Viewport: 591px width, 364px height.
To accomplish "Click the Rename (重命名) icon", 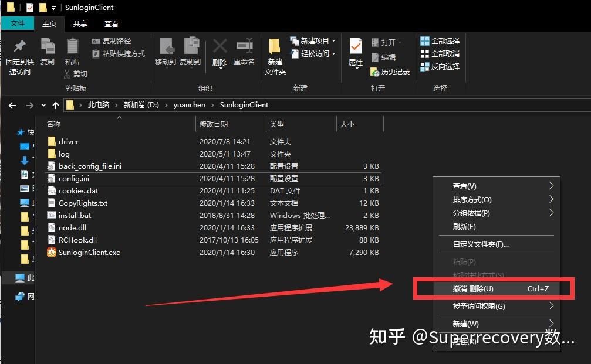I will click(x=244, y=46).
